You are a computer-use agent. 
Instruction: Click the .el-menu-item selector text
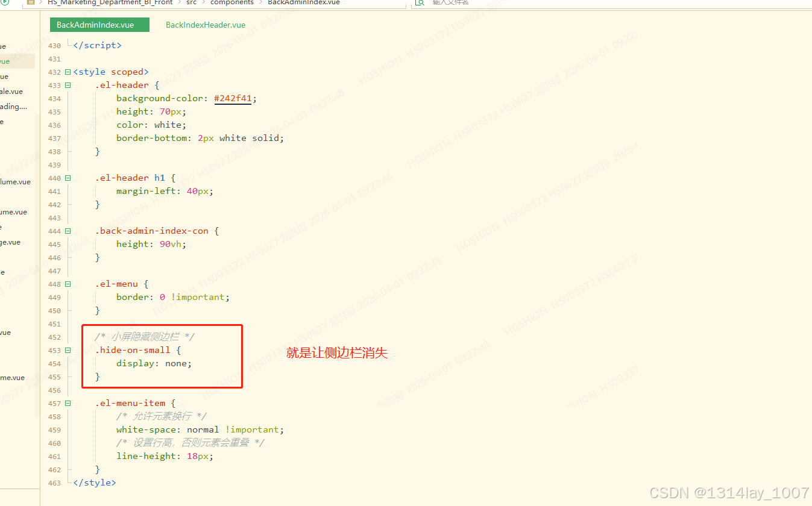tap(130, 403)
